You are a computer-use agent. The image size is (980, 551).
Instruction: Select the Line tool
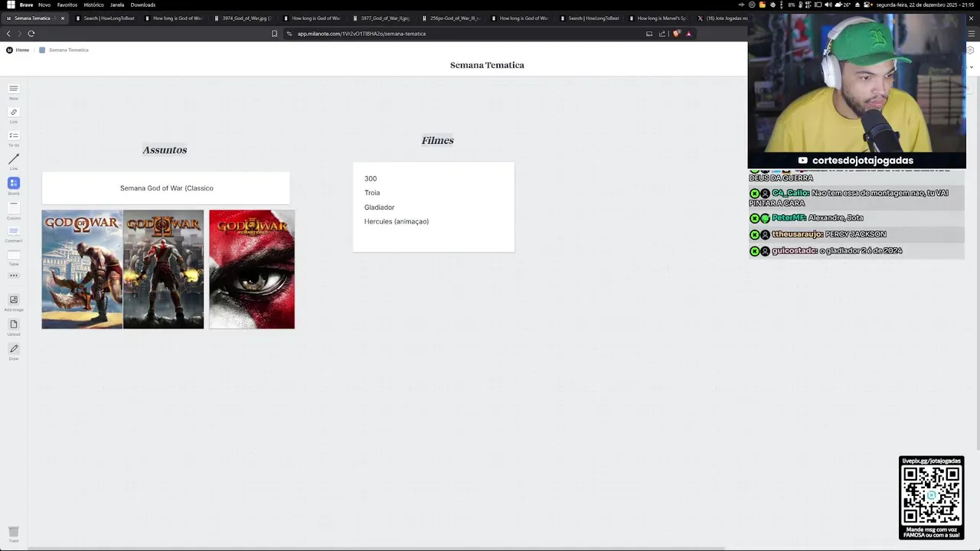point(14,161)
